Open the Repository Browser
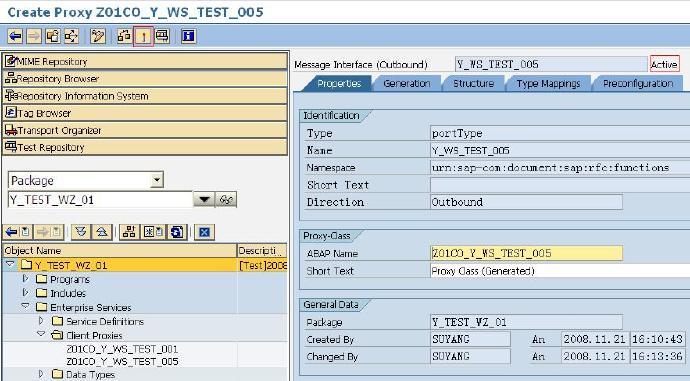 145,79
